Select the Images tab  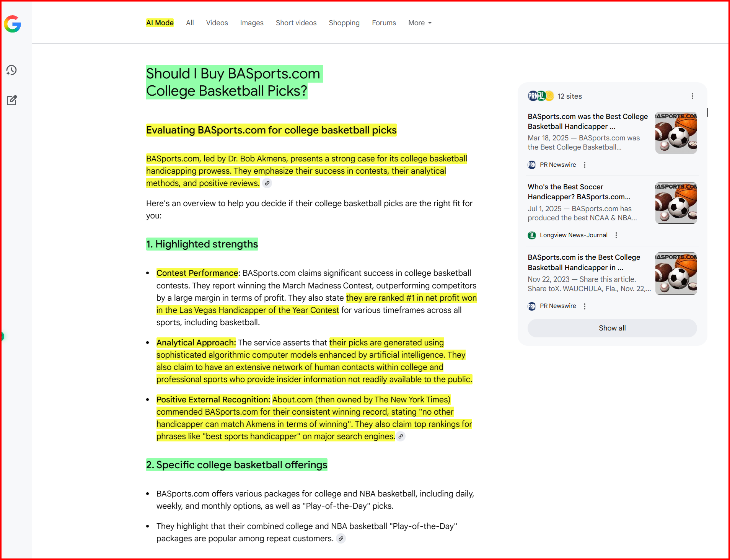pos(252,23)
